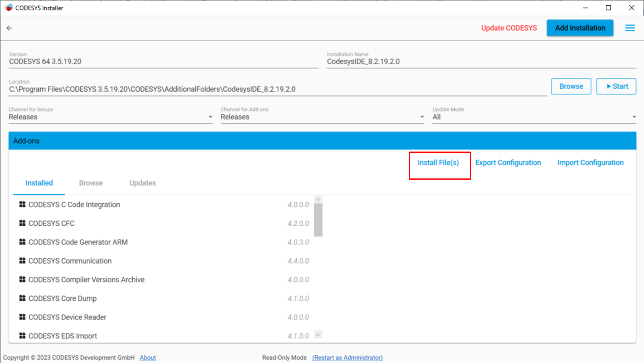Viewport: 644px width, 363px height.
Task: Click Restart as Administrator link
Action: pos(347,357)
